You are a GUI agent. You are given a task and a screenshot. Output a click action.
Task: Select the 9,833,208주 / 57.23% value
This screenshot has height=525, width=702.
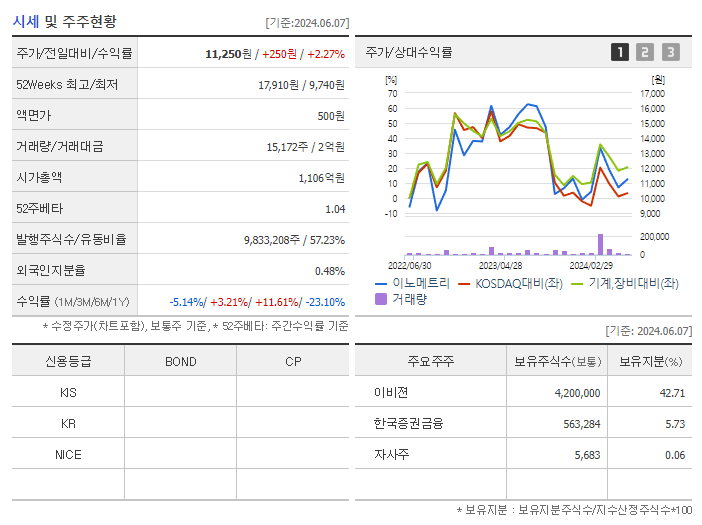pos(294,240)
